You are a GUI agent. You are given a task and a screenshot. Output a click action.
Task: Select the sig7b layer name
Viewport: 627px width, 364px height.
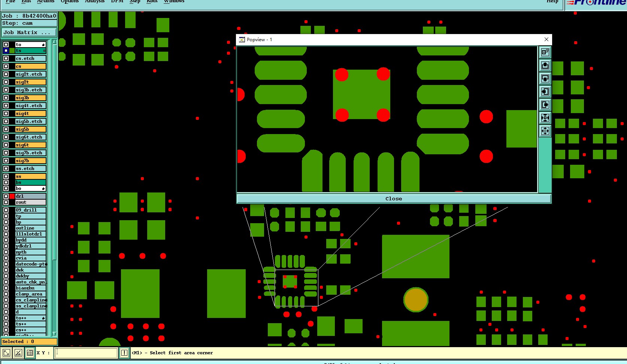tap(30, 161)
